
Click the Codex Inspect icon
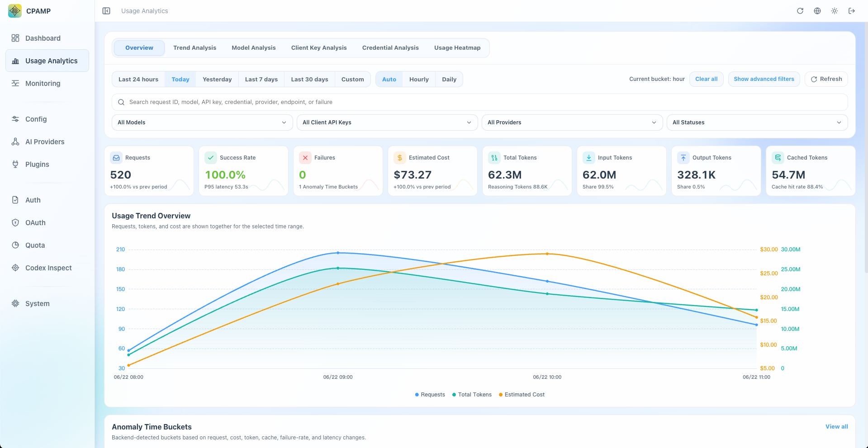pyautogui.click(x=15, y=268)
